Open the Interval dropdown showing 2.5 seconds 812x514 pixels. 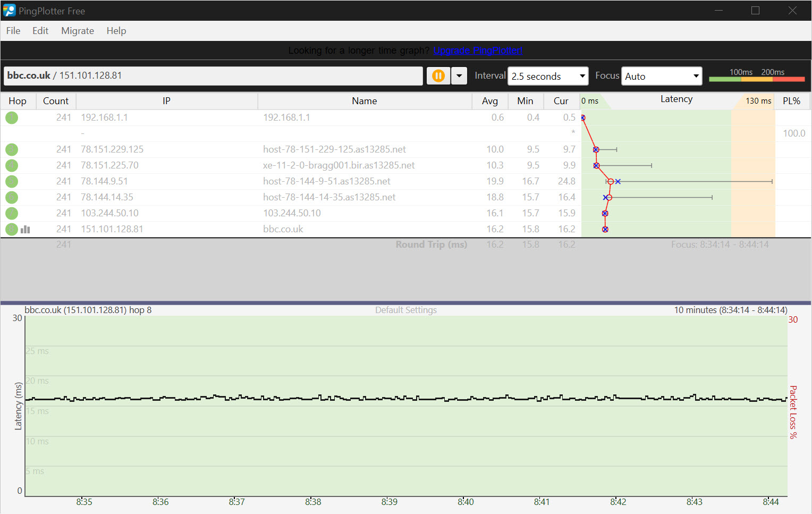coord(547,76)
